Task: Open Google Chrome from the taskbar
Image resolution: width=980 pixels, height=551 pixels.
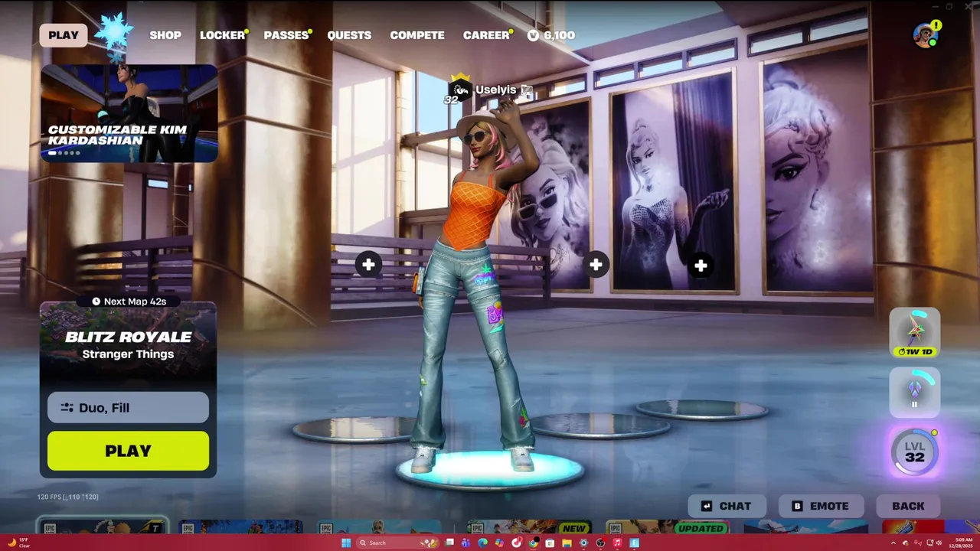Action: tap(533, 543)
